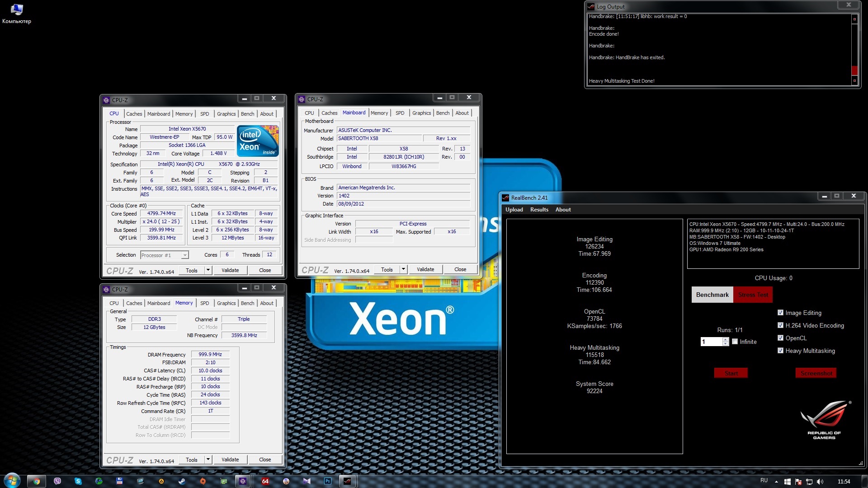Open the volume speaker tray icon
Viewport: 868px width, 488px height.
click(820, 482)
